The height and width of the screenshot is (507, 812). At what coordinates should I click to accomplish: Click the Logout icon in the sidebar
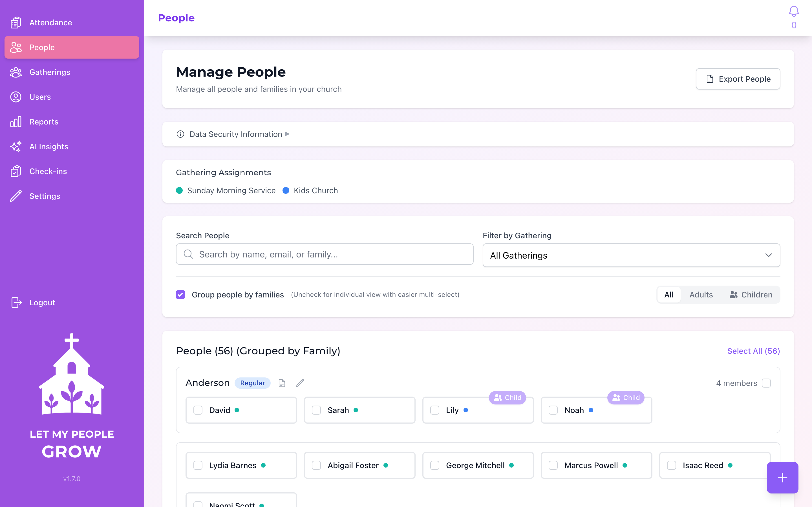pos(16,303)
